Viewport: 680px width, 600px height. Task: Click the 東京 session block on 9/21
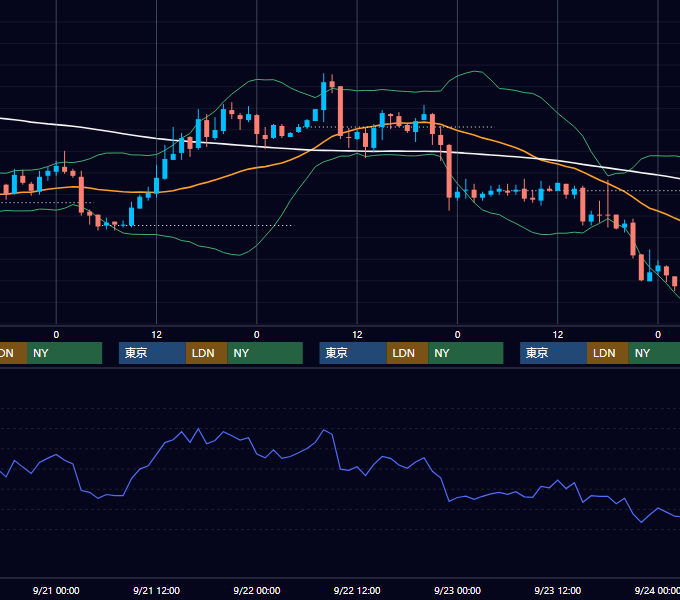[152, 353]
